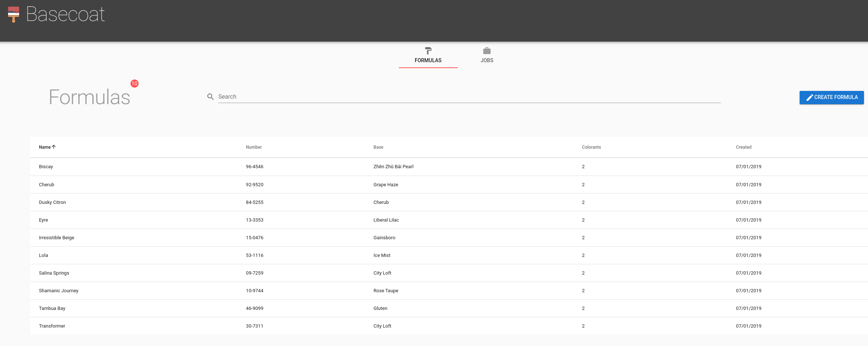Click formula number 92-9520
The width and height of the screenshot is (868, 346).
click(x=254, y=185)
